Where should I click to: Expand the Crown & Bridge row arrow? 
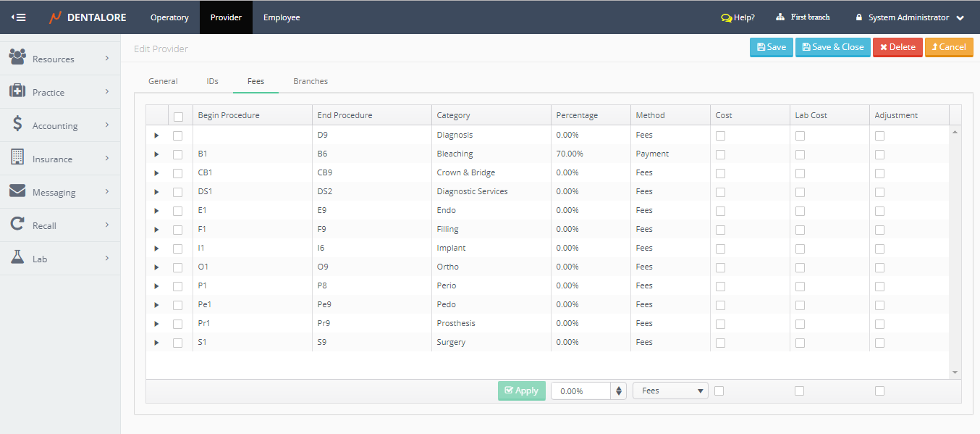pos(156,173)
